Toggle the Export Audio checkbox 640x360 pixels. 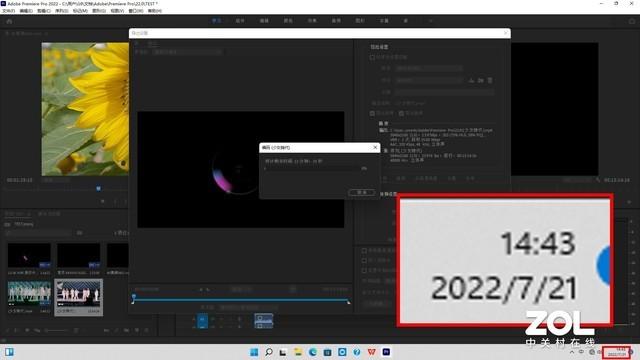401,113
